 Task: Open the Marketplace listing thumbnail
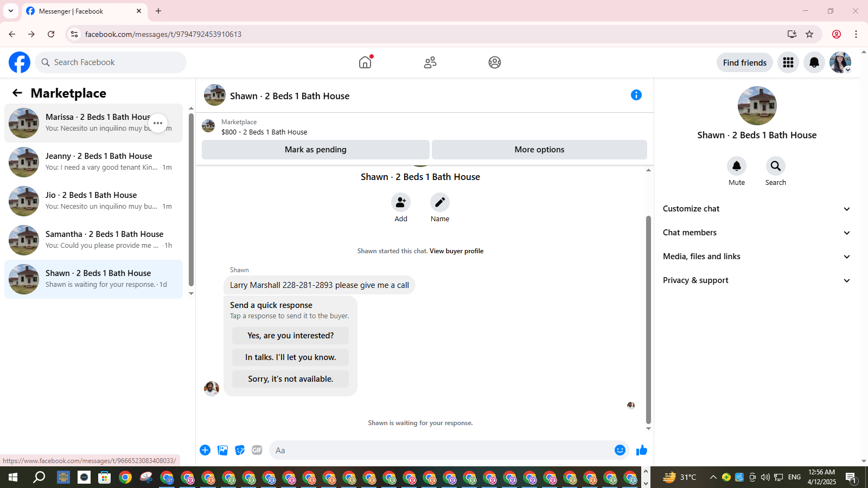208,126
